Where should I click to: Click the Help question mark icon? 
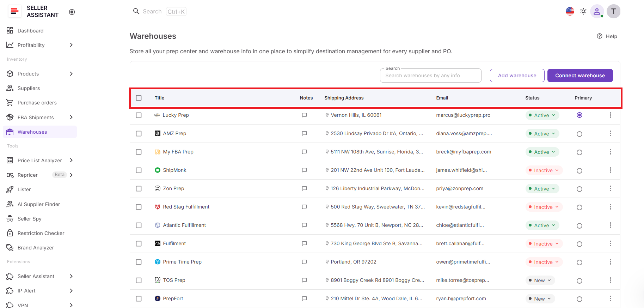[x=600, y=36]
